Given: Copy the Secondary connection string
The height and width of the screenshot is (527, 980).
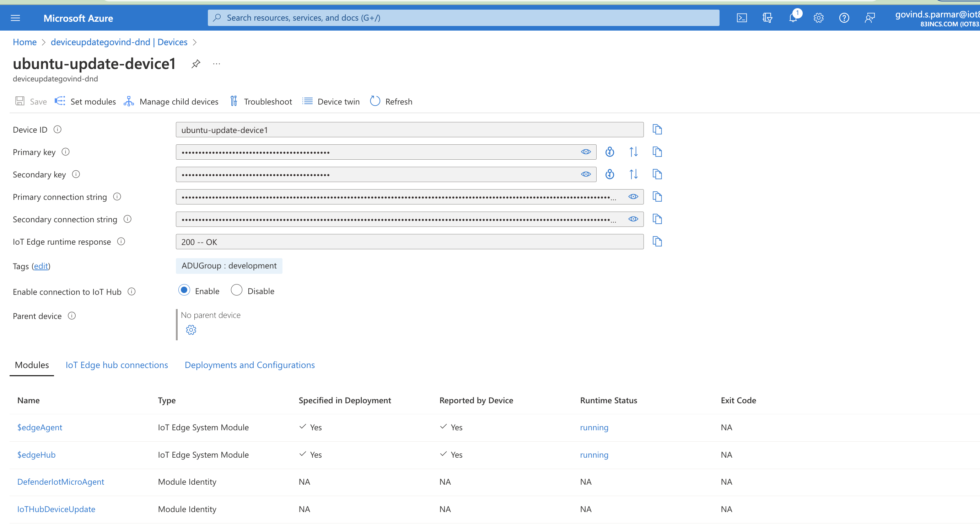Looking at the screenshot, I should click(x=657, y=219).
